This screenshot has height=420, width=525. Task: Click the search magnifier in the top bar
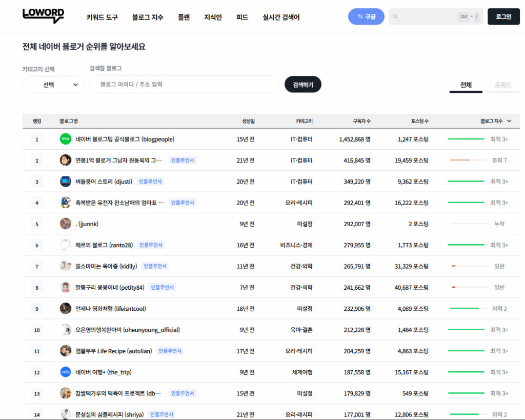click(x=395, y=16)
